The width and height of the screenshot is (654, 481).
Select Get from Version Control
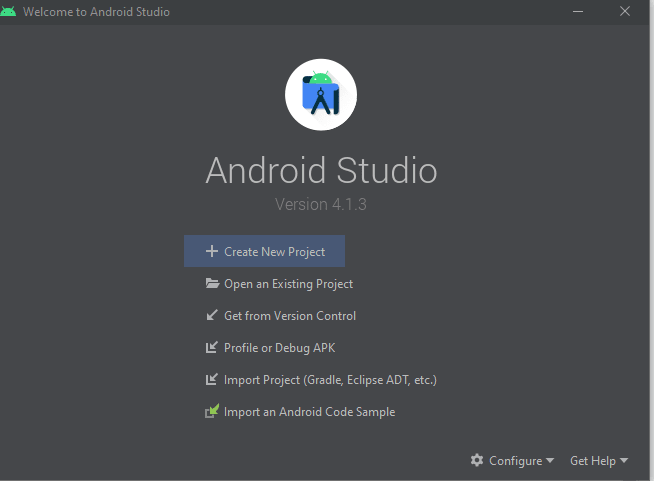point(281,316)
